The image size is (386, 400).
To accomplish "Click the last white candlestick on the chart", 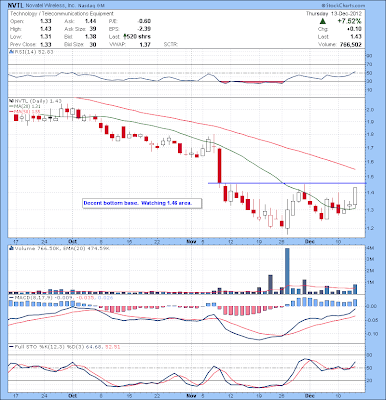I will click(x=355, y=196).
